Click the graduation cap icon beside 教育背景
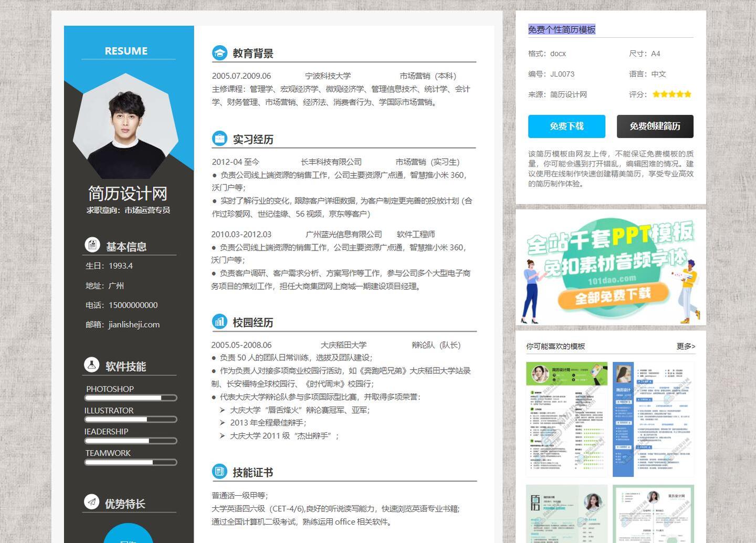 (x=219, y=53)
